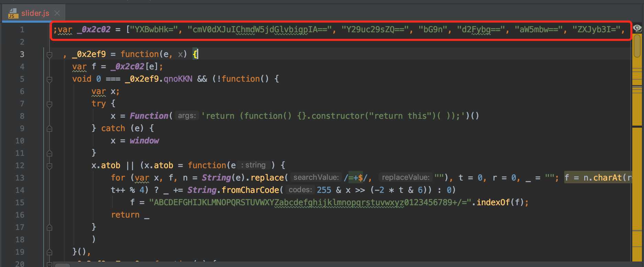Click line number 13 in gutter
644x267 pixels.
tap(20, 178)
